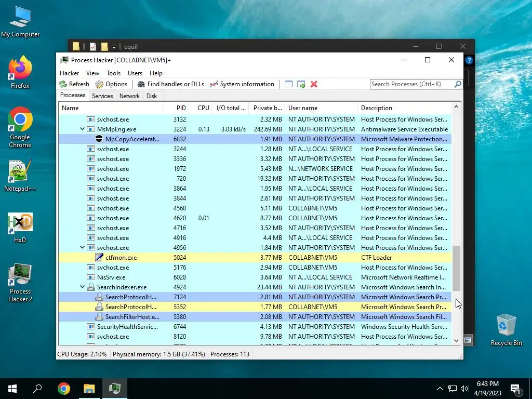This screenshot has width=532, height=399.
Task: Sort by the Description column header
Action: click(404, 108)
